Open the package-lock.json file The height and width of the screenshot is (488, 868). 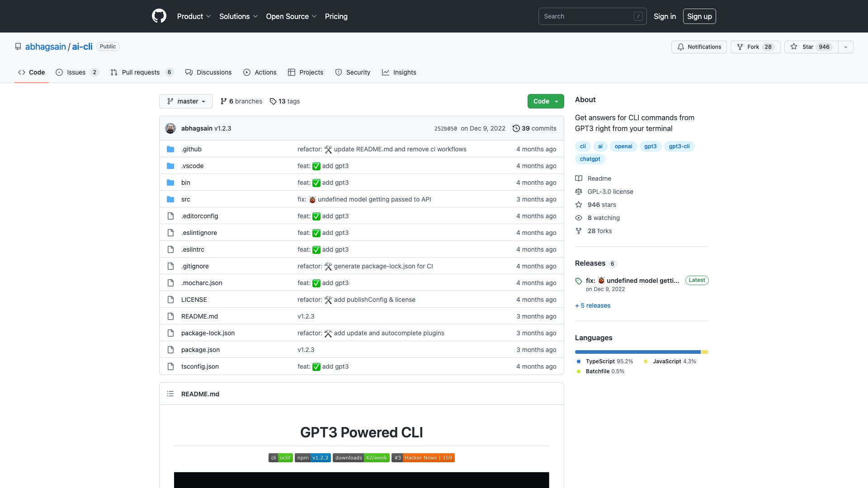[208, 333]
